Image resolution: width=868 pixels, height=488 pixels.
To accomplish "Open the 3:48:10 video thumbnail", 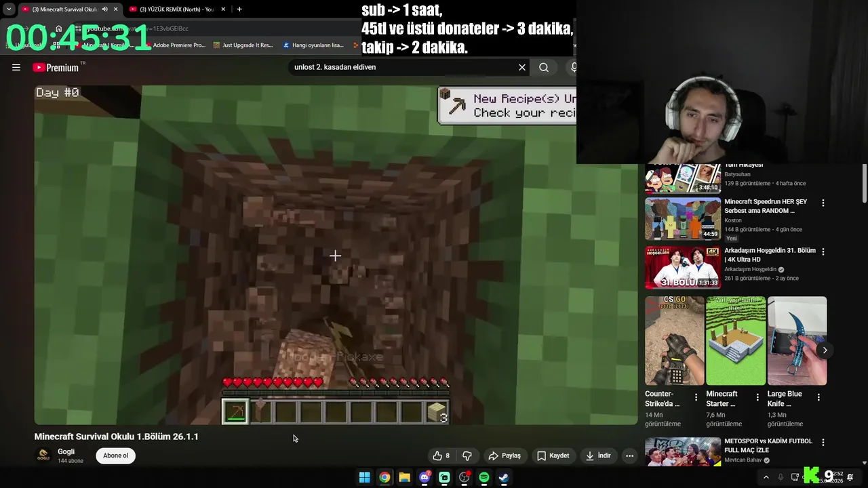I will [683, 178].
